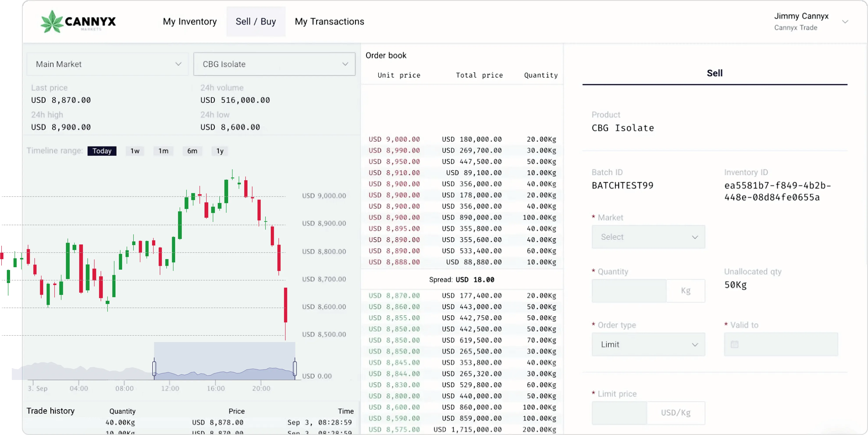868x435 pixels.
Task: Change Order type Limit dropdown
Action: point(648,344)
